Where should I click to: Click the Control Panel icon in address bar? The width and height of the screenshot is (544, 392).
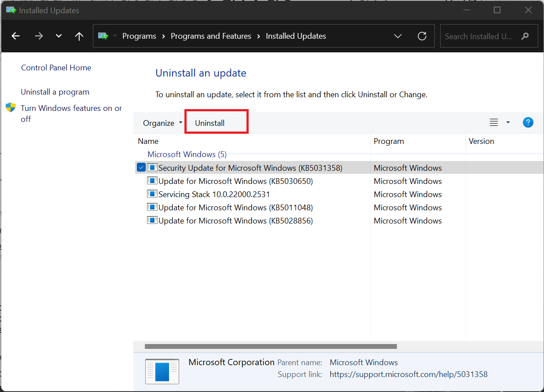click(103, 36)
